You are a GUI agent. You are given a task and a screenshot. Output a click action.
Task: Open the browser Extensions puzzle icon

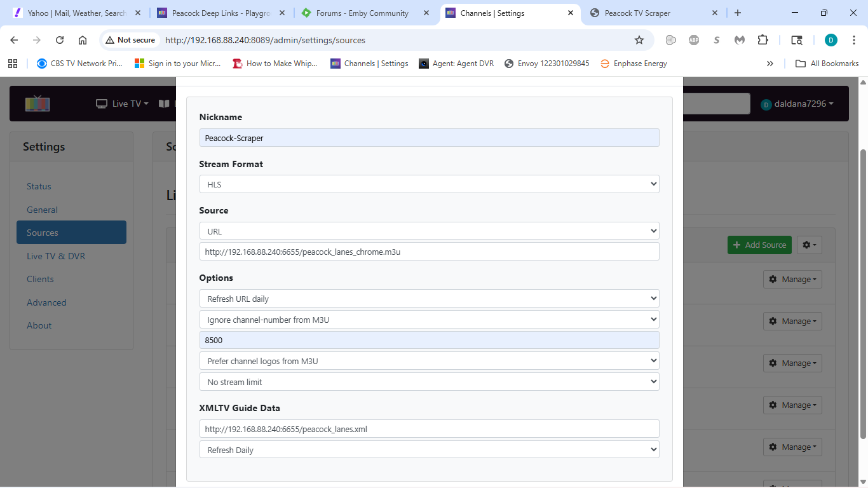[x=763, y=40]
